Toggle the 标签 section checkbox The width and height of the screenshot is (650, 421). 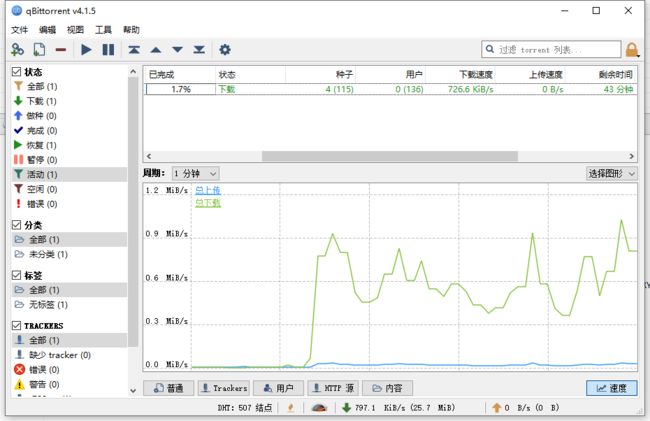(x=16, y=275)
